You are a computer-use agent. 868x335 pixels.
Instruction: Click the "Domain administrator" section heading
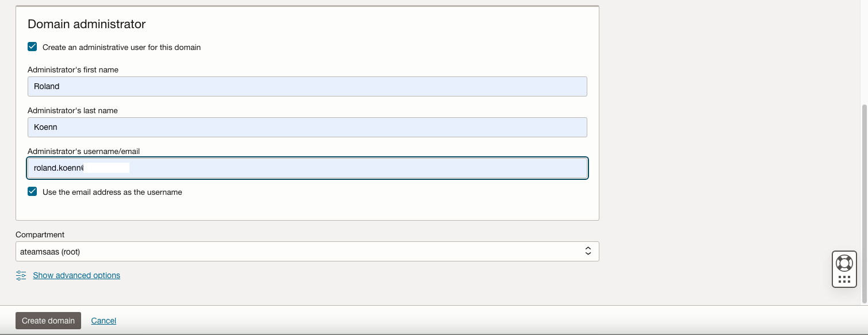(x=86, y=24)
